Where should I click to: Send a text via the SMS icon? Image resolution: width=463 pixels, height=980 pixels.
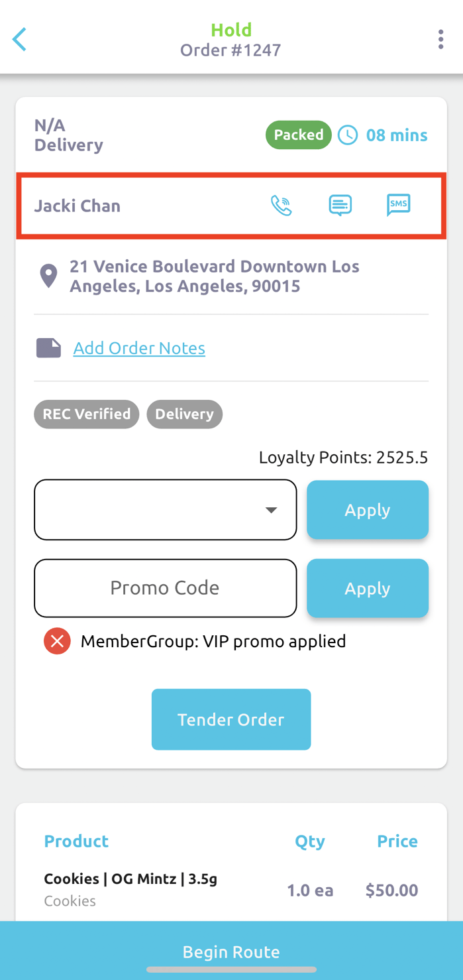pos(399,205)
